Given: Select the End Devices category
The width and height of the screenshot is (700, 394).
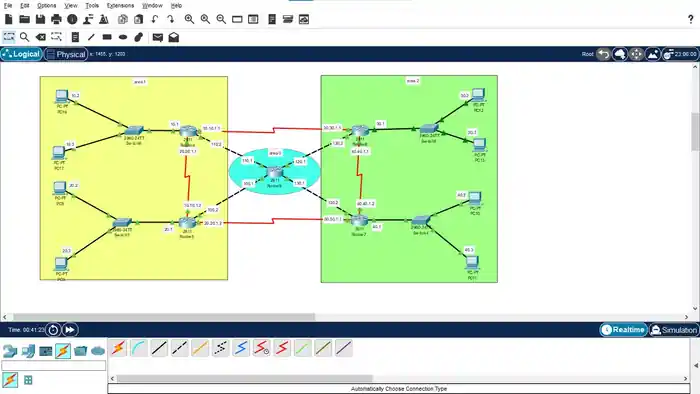Looking at the screenshot, I should click(28, 351).
